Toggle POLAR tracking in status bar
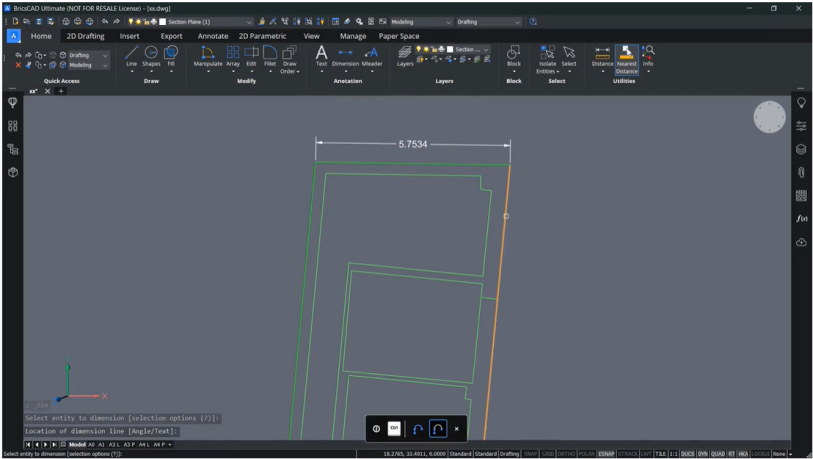The height and width of the screenshot is (459, 813). coord(586,454)
